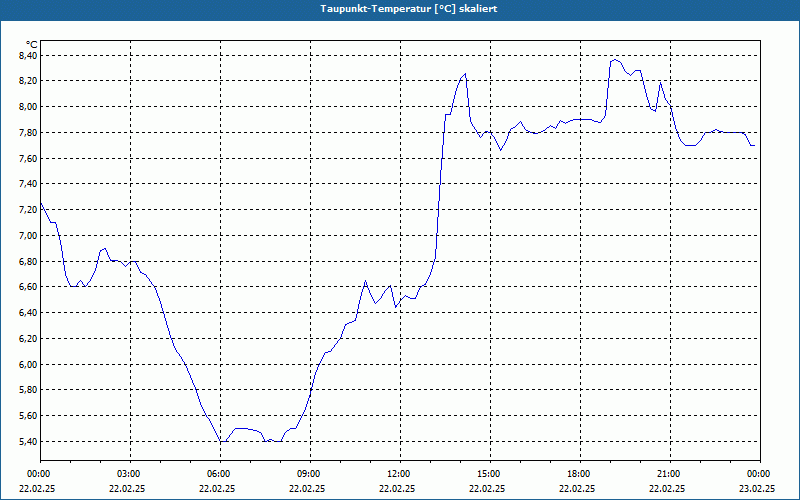Click the curve peak just after 14:00

tap(465, 74)
